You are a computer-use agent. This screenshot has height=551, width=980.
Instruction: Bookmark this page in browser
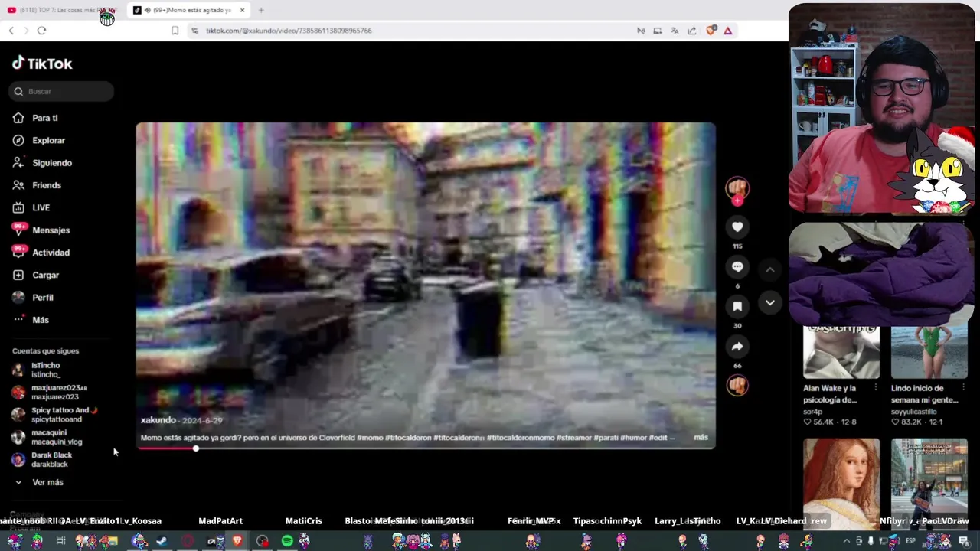175,31
